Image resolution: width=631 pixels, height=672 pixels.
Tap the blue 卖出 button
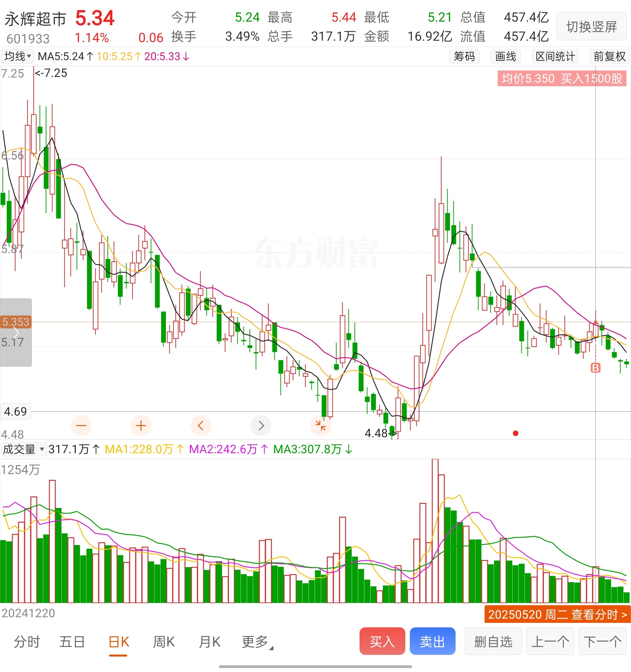tap(433, 641)
